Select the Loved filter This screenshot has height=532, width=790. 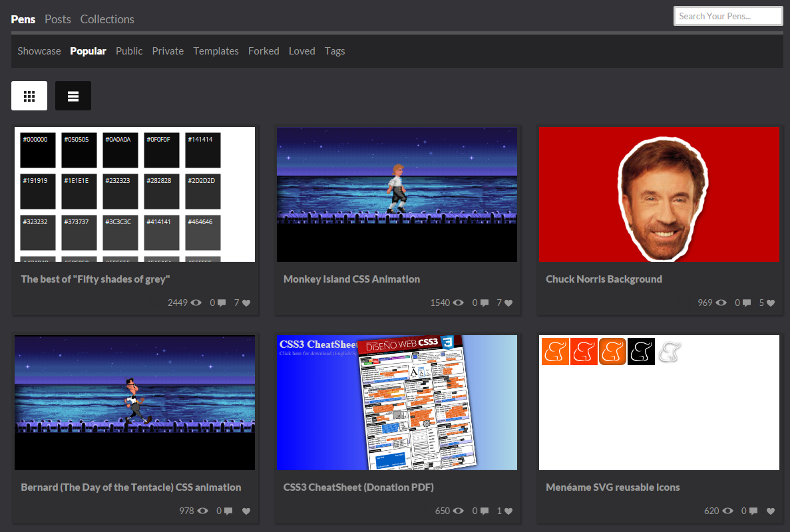click(301, 51)
